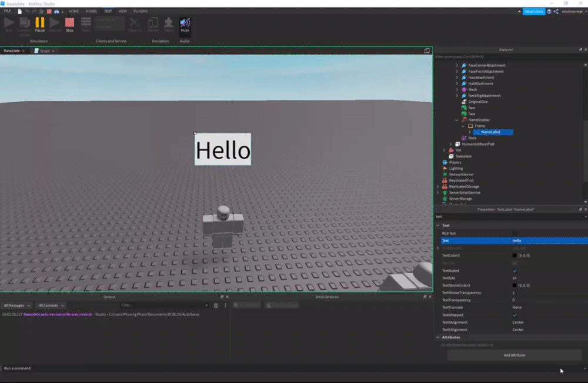Click the share icon beside the username
The width and height of the screenshot is (588, 383).
point(556,12)
